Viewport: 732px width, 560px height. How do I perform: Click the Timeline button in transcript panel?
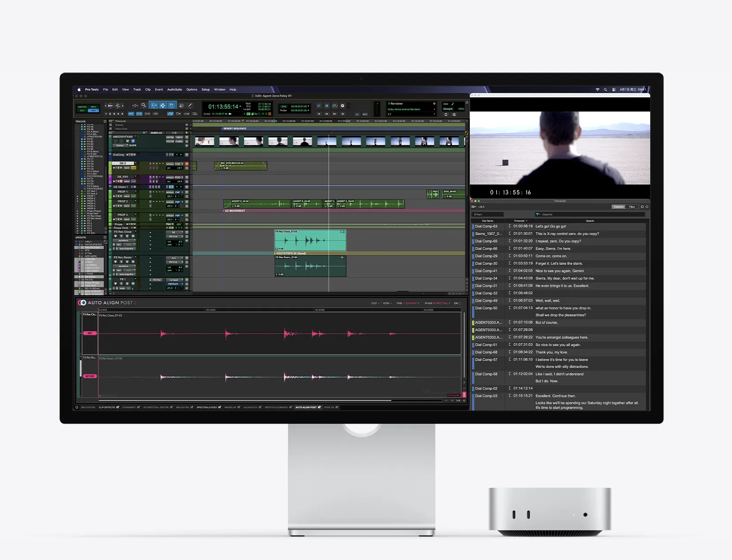click(x=618, y=207)
